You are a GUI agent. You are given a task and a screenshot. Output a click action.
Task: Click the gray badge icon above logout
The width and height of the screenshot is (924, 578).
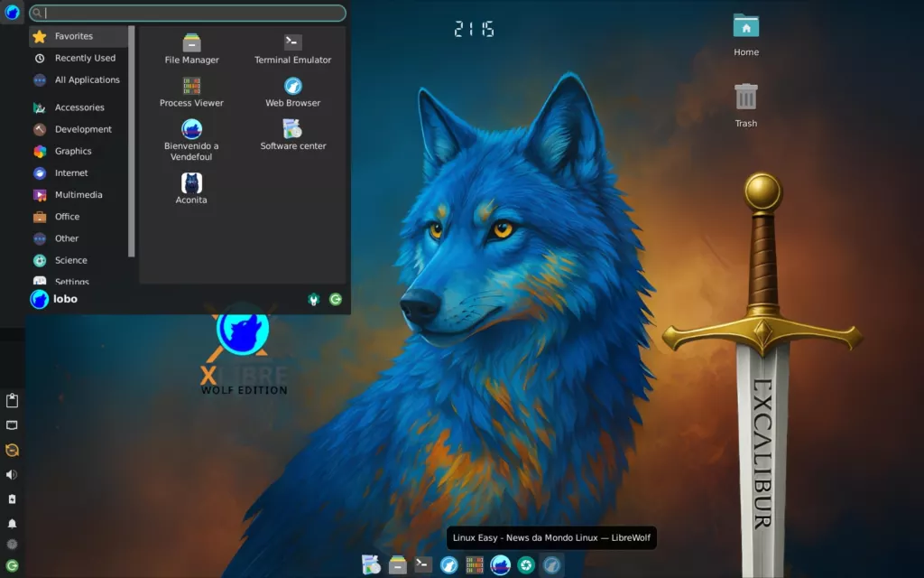click(x=12, y=545)
